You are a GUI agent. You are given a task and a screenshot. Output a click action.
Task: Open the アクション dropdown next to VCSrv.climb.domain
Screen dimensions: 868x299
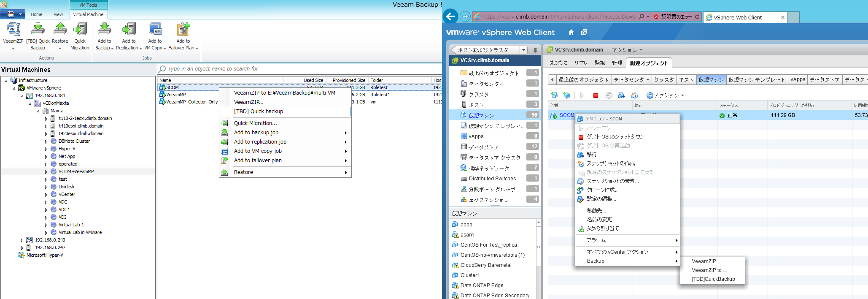(627, 50)
